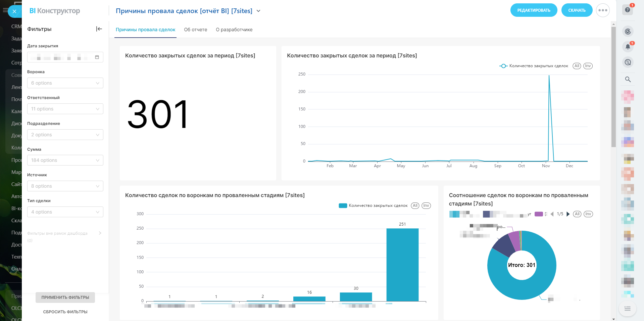Open the notifications bell icon
Image resolution: width=644 pixels, height=321 pixels.
point(628,47)
